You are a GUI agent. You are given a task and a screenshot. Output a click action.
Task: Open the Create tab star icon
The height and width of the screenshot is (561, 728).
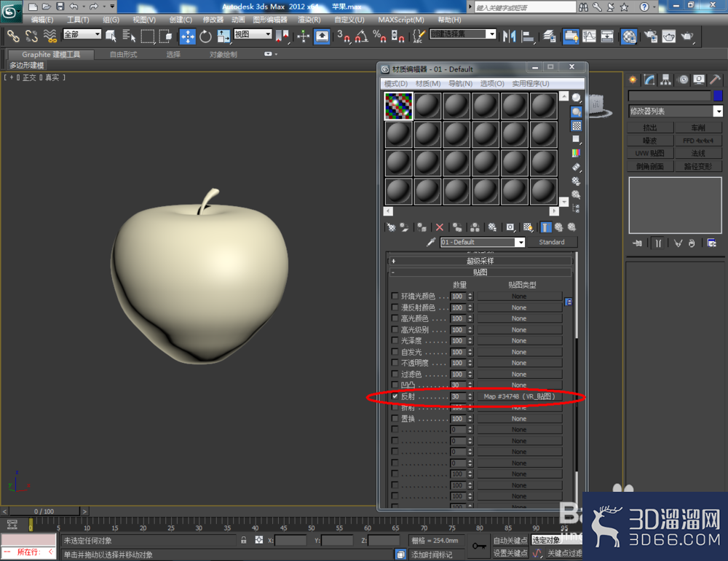click(633, 79)
